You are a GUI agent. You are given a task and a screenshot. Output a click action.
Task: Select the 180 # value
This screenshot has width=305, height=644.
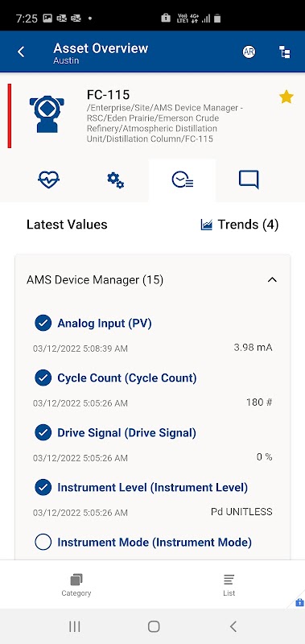[259, 402]
